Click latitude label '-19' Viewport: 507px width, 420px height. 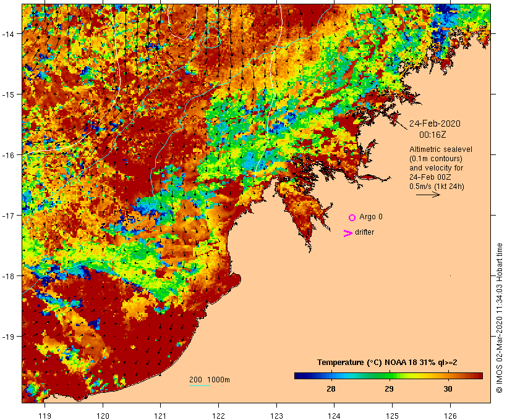point(8,337)
